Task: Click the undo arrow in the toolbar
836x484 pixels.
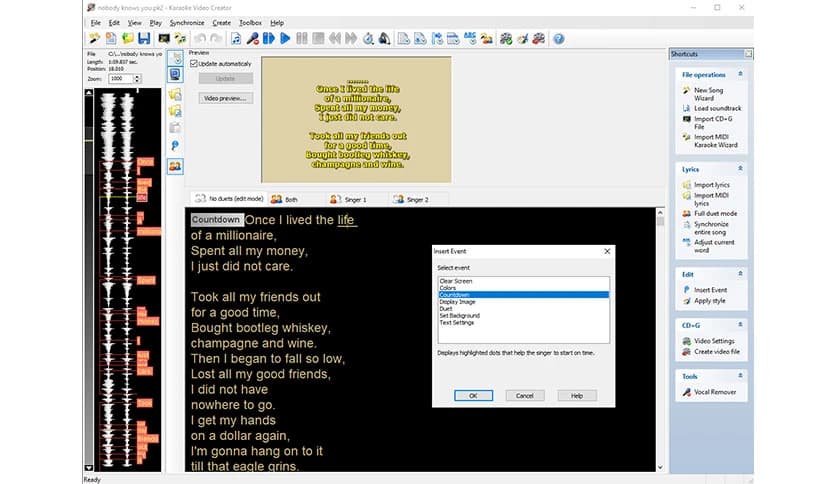Action: coord(200,38)
